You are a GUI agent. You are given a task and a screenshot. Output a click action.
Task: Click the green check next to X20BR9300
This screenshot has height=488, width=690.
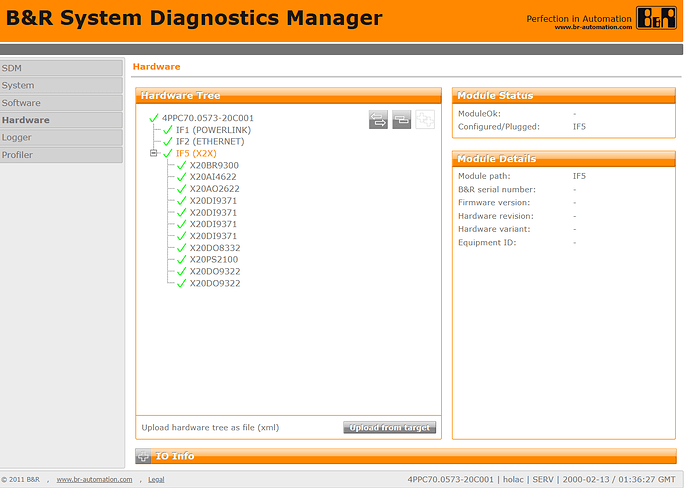pos(181,165)
